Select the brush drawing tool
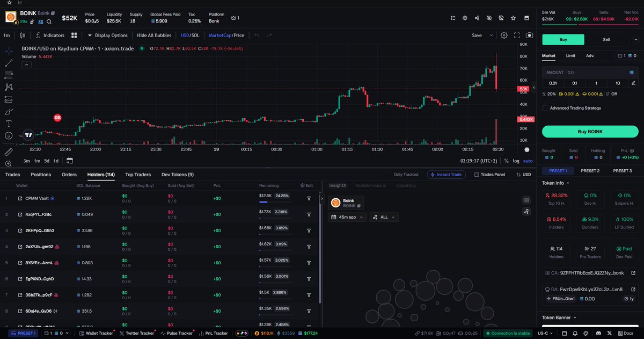The width and height of the screenshot is (644, 339). [9, 112]
